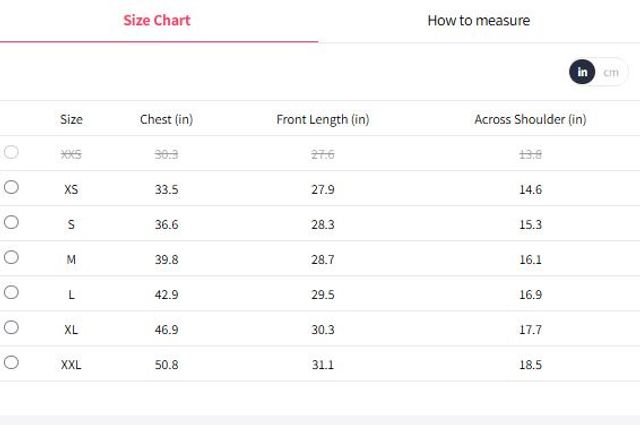Viewport: 640px width, 425px height.
Task: Choose size L radio button
Action: (x=11, y=292)
